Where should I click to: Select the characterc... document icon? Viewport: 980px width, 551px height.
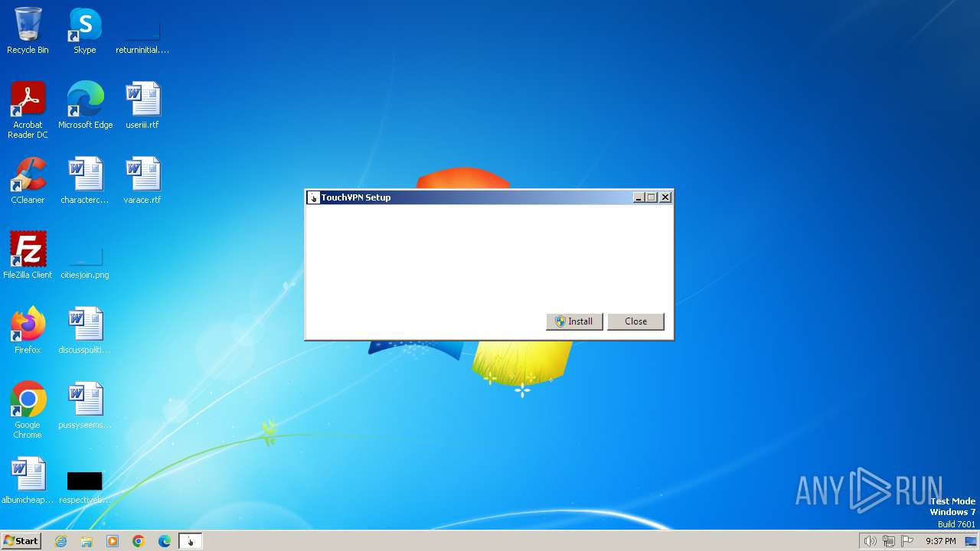(85, 181)
